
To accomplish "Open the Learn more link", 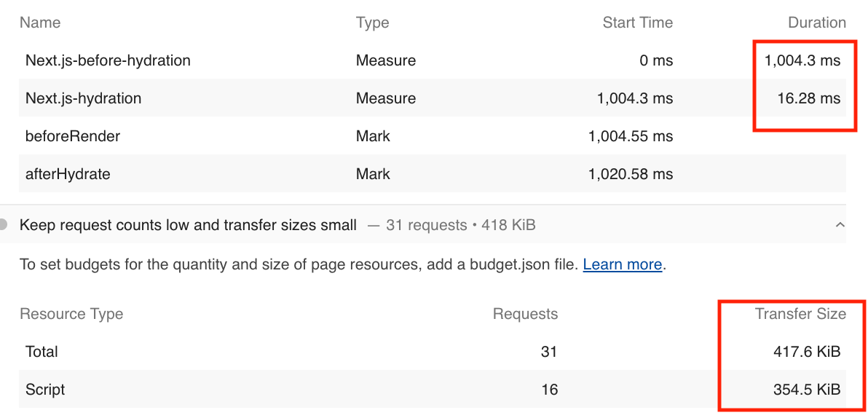I will (623, 264).
